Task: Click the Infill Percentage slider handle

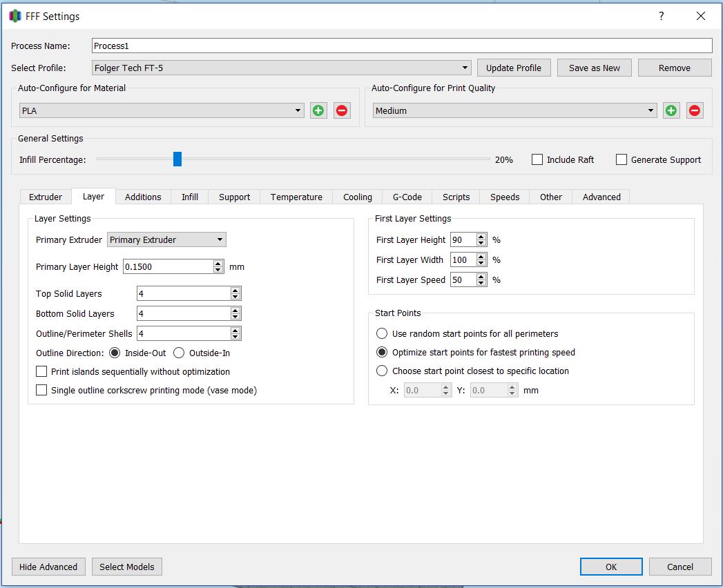Action: point(177,159)
